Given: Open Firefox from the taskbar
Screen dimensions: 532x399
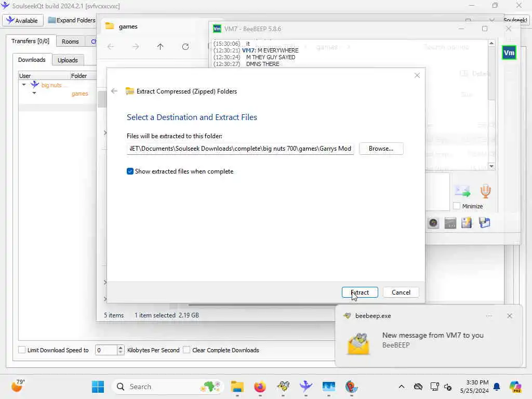Looking at the screenshot, I should tap(260, 387).
